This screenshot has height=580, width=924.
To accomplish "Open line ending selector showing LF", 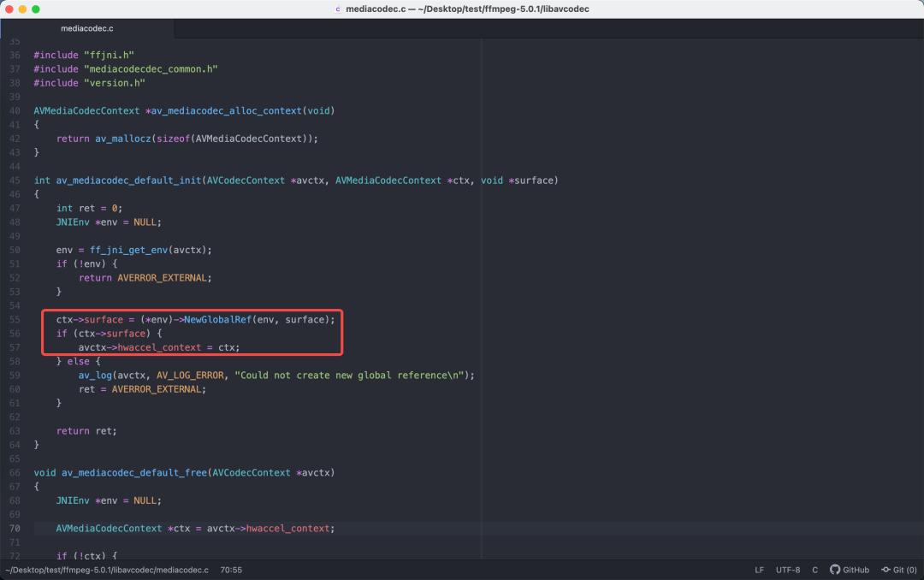I will point(760,569).
